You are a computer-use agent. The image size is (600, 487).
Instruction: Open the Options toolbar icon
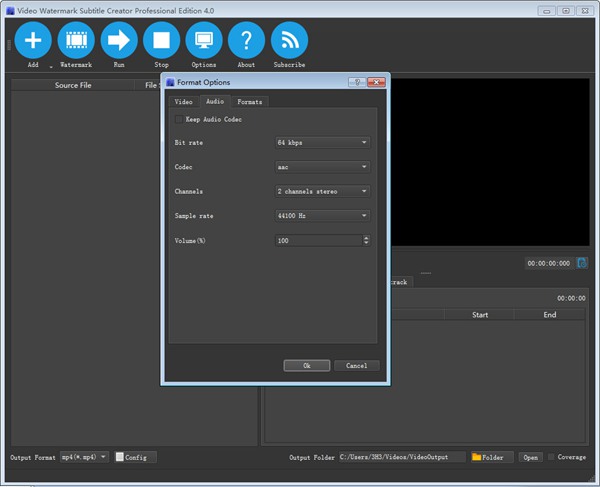[204, 40]
